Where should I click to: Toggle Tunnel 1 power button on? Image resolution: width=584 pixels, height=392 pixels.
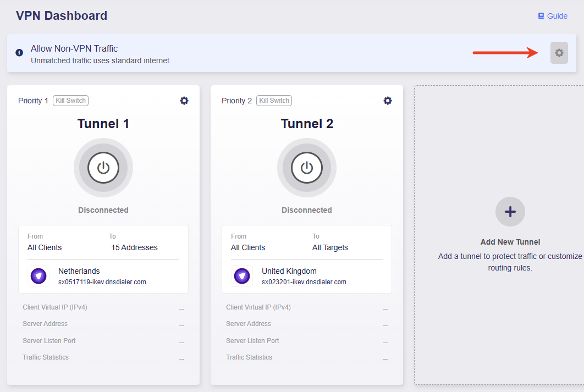[x=103, y=168]
